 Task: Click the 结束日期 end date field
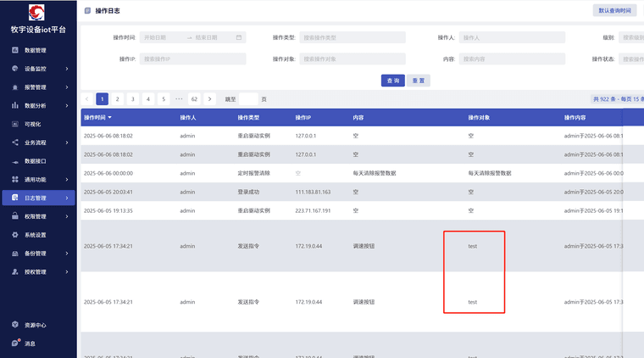pos(214,37)
